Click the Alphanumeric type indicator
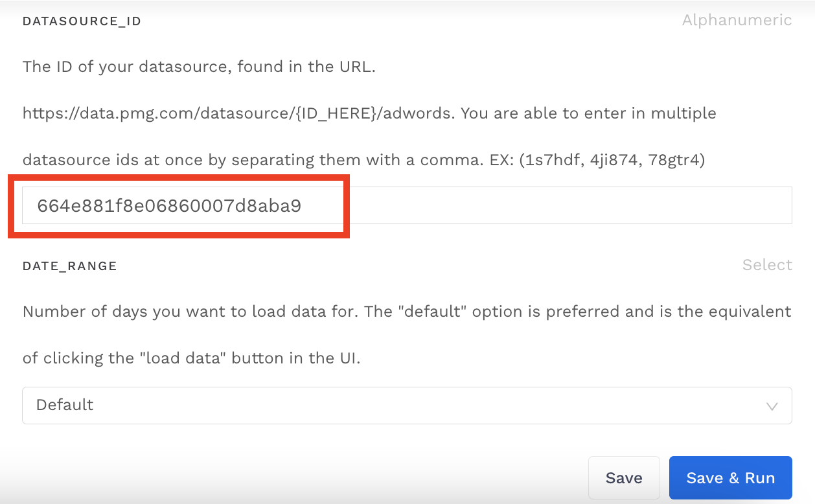The width and height of the screenshot is (815, 504). coord(736,20)
